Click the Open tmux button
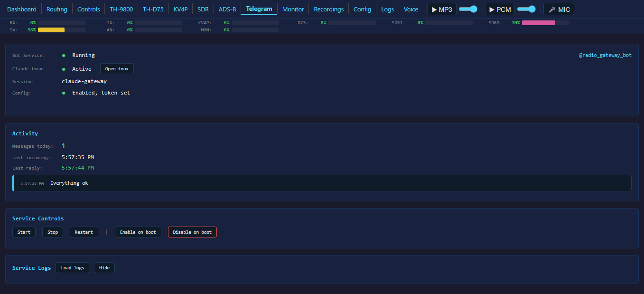This screenshot has height=294, width=644. click(117, 69)
